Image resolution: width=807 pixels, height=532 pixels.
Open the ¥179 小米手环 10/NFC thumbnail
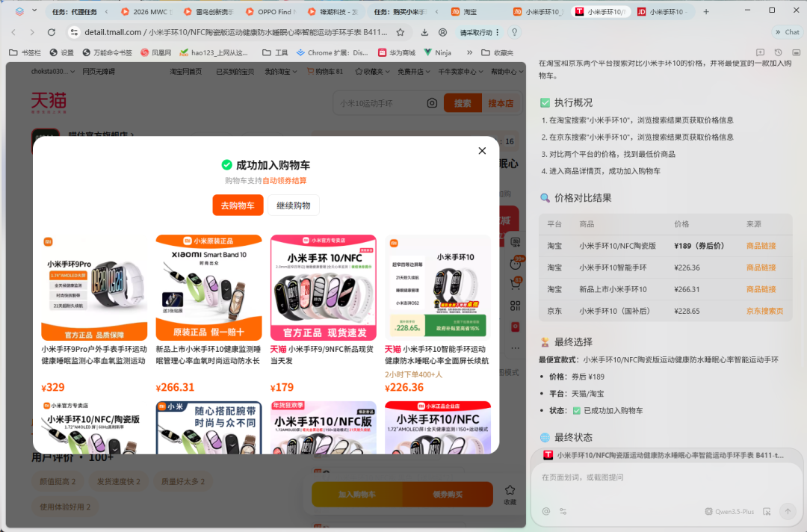coord(324,288)
